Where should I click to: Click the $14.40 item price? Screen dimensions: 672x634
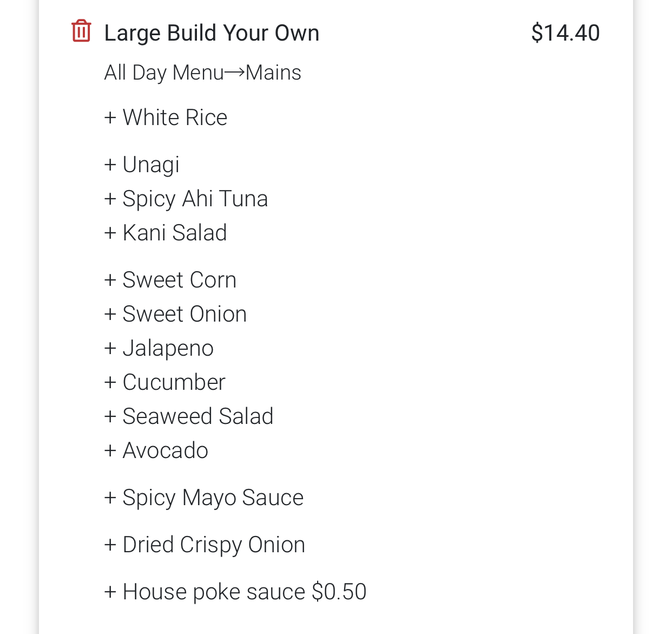(565, 33)
